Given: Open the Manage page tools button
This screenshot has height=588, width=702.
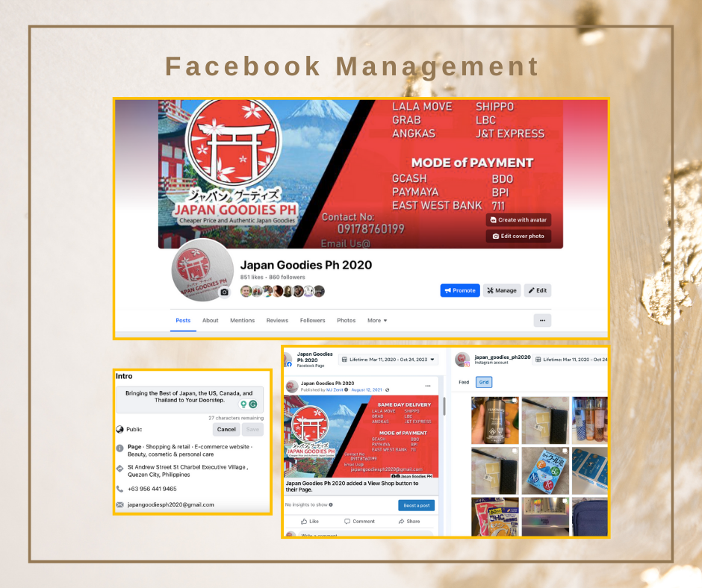Looking at the screenshot, I should (x=502, y=290).
